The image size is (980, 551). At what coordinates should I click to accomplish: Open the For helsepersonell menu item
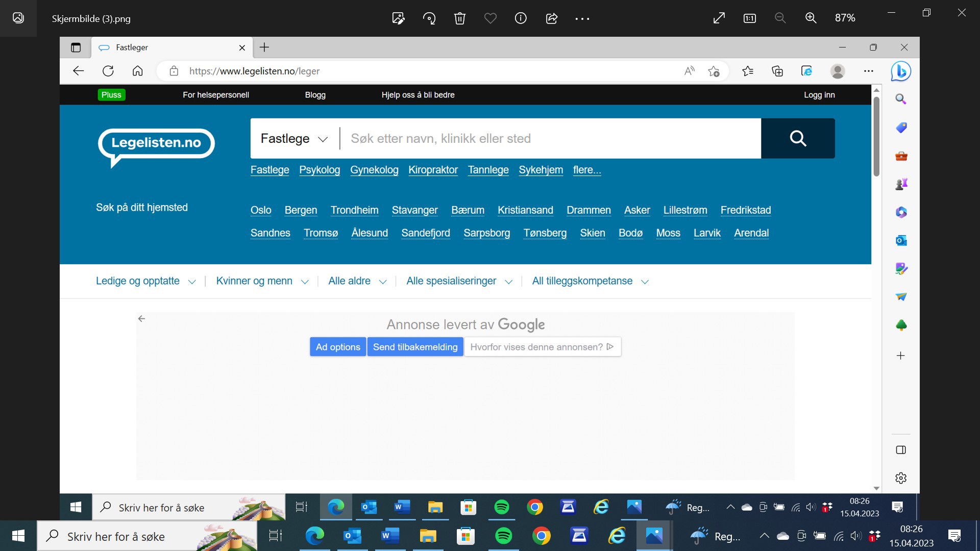click(x=215, y=95)
